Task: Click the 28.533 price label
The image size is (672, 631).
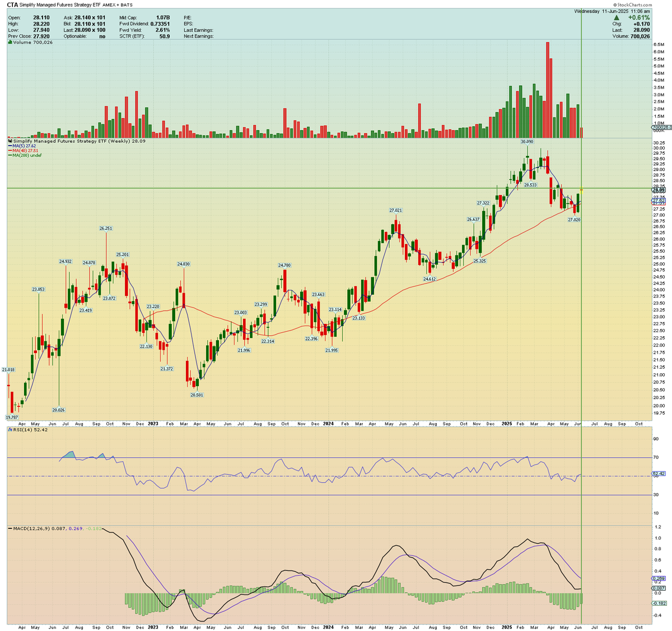Action: (x=530, y=184)
